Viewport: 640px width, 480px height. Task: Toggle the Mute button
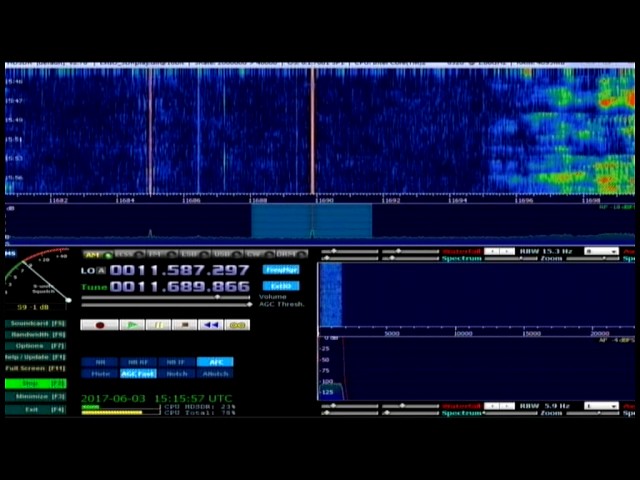(100, 373)
